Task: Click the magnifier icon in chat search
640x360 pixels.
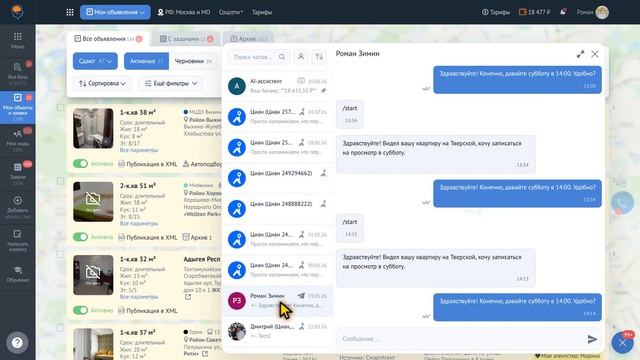Action: 282,57
